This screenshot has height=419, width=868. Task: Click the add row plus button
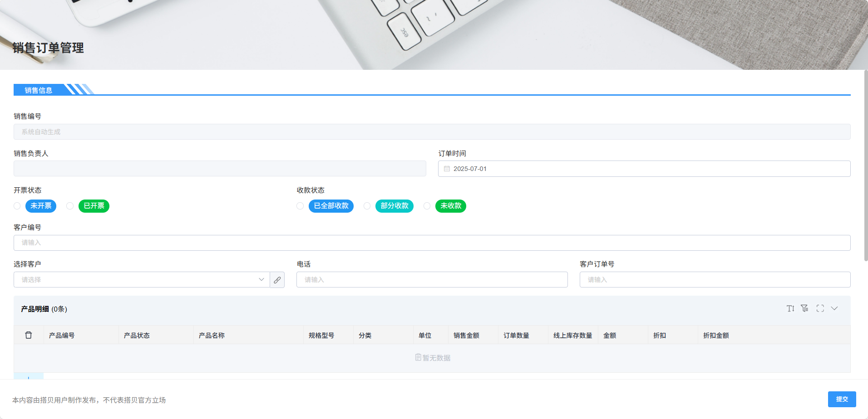click(x=29, y=376)
